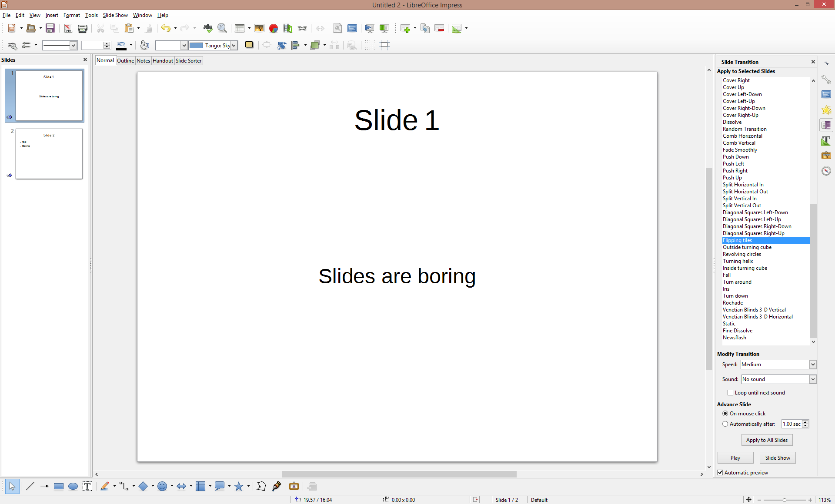Enable the Automatically after advance option

(725, 424)
